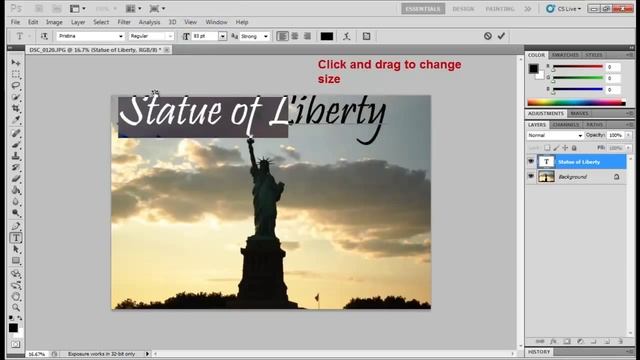640x360 pixels.
Task: Switch to the Essentials workspace
Action: click(x=423, y=9)
